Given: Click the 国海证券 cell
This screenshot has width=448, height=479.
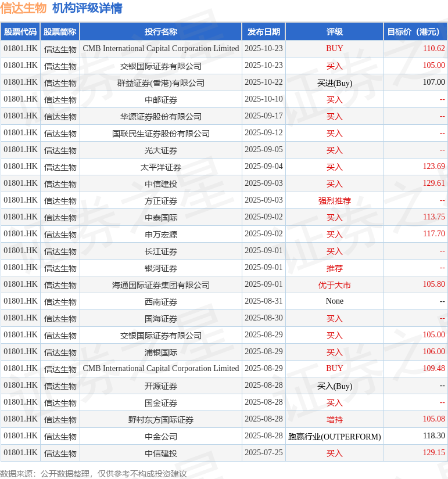Looking at the screenshot, I should point(161,318).
